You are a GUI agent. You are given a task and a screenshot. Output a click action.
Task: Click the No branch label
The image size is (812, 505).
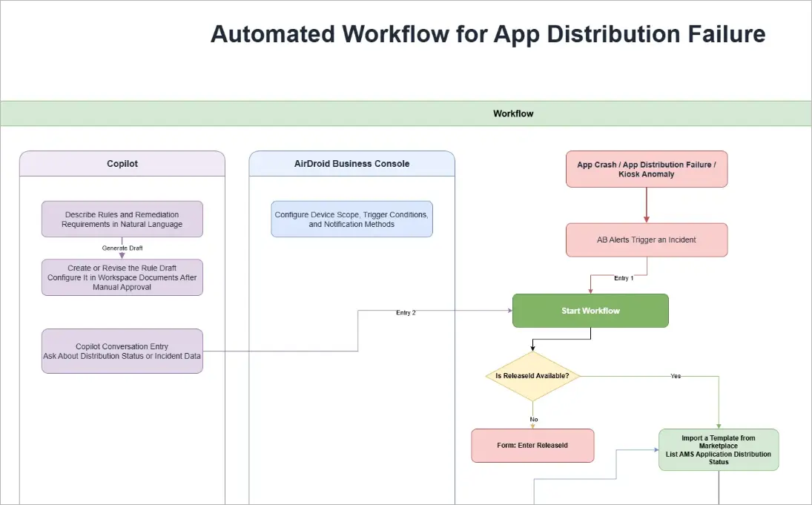point(533,420)
